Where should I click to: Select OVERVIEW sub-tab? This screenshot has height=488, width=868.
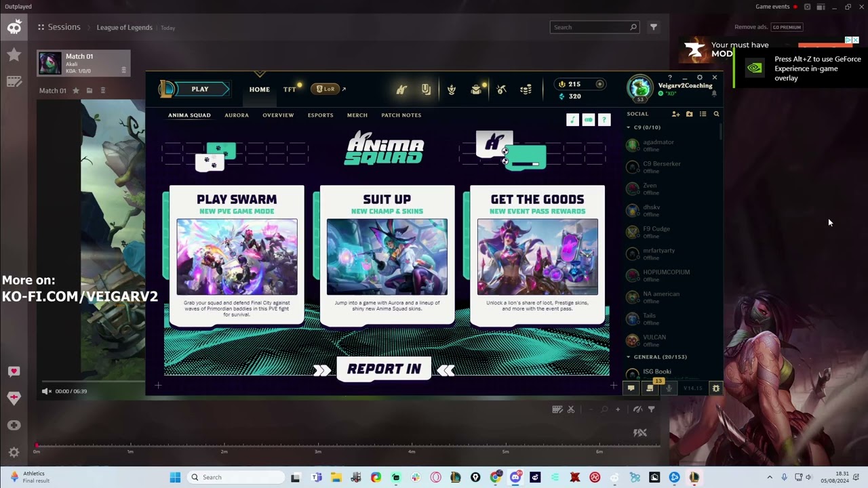278,115
